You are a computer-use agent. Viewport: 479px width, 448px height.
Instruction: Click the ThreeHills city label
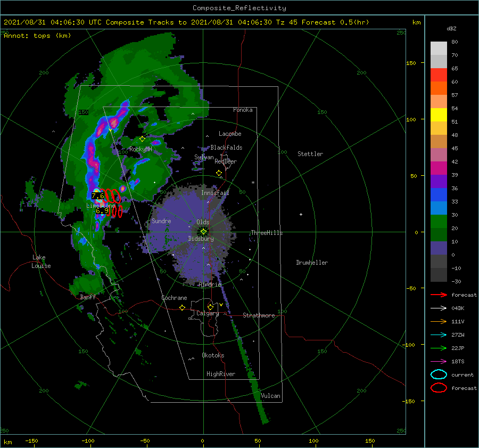pos(267,233)
